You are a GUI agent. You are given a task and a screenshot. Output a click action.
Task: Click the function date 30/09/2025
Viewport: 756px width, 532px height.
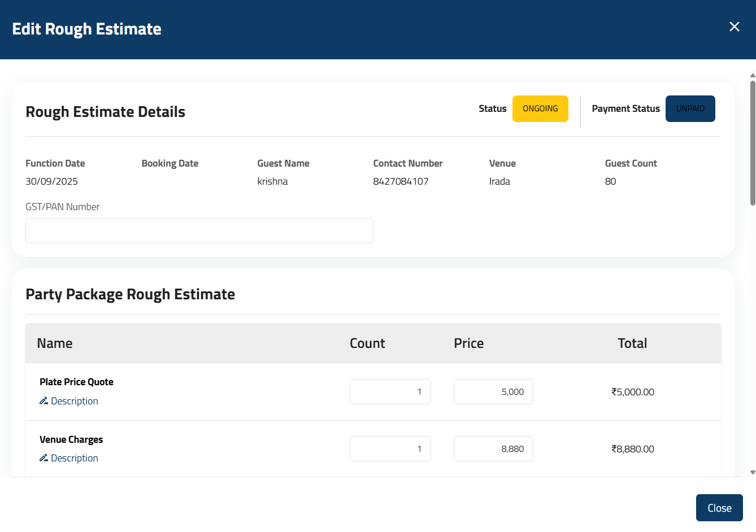coord(51,181)
